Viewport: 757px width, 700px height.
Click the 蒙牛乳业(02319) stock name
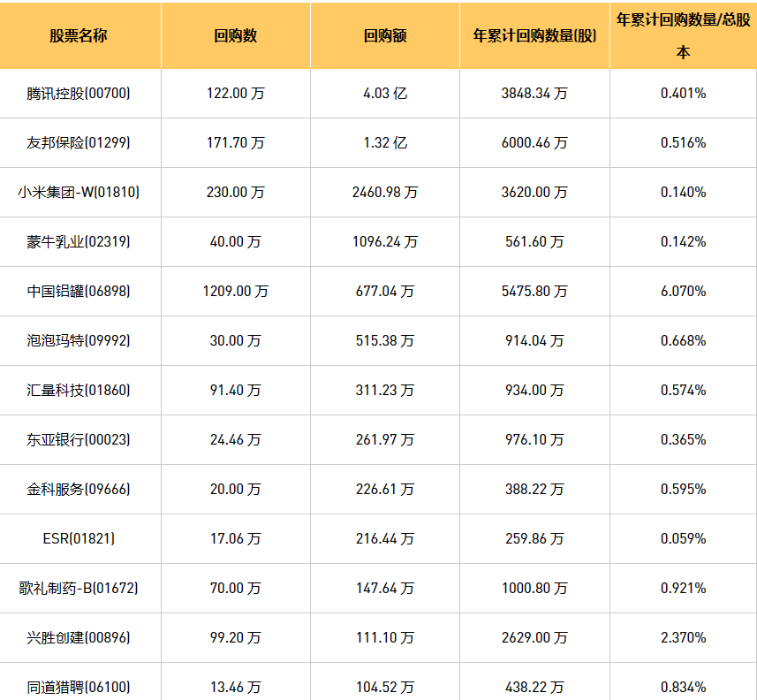click(x=79, y=241)
